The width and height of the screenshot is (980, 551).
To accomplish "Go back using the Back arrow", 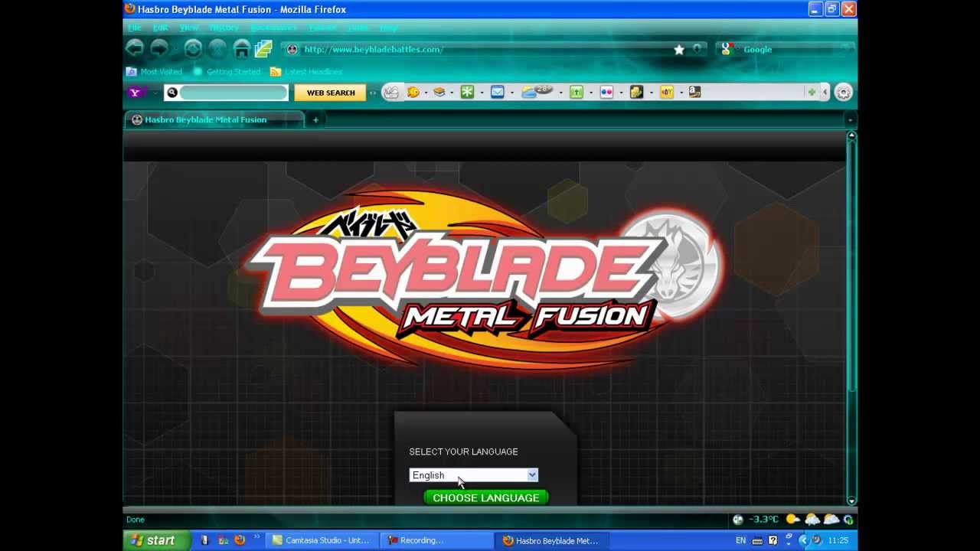I will pyautogui.click(x=135, y=49).
